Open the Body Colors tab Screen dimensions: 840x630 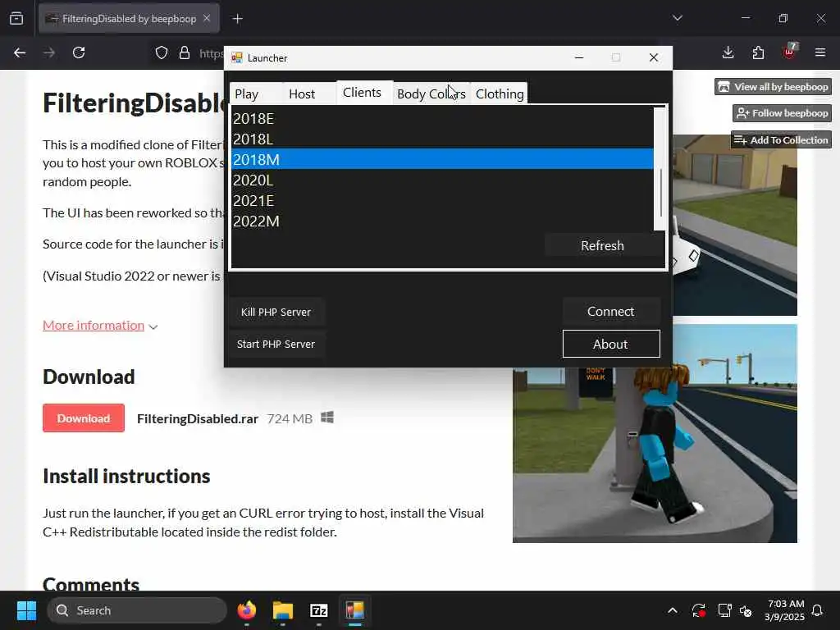pos(431,94)
